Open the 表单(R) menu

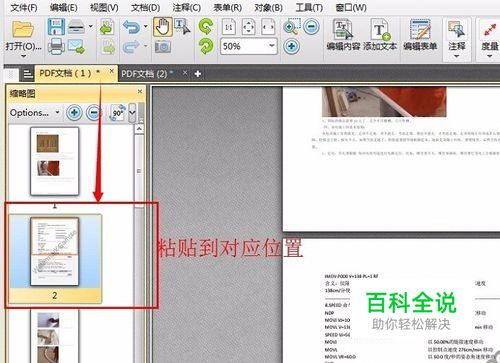228,7
